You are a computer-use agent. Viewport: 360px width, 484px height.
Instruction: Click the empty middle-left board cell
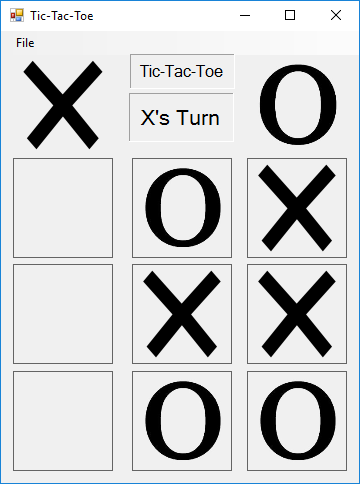pos(63,314)
